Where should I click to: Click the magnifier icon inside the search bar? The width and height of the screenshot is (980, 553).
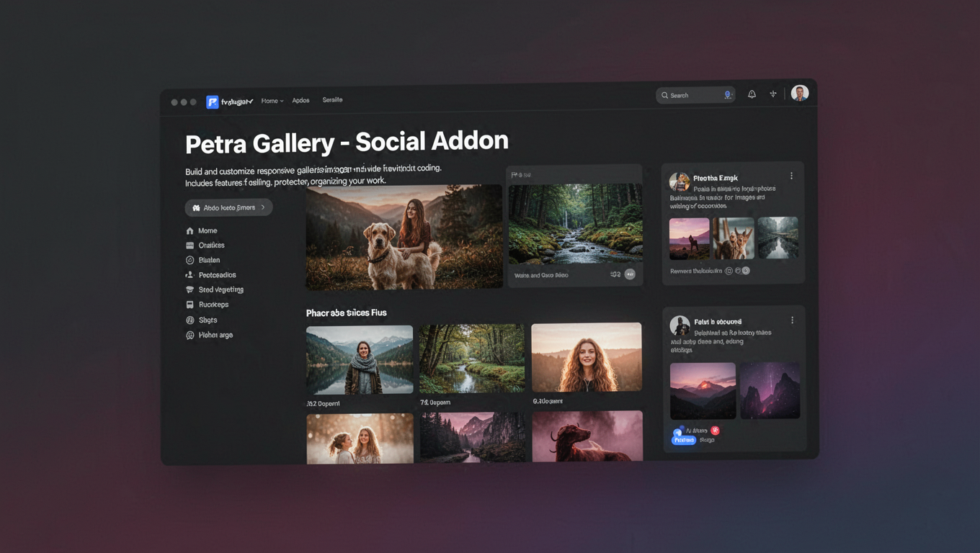[664, 94]
